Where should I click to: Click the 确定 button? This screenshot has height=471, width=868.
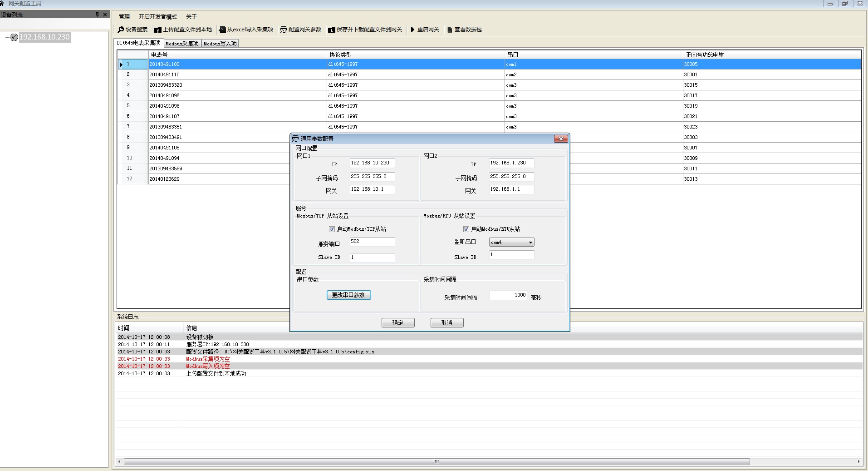coord(398,323)
